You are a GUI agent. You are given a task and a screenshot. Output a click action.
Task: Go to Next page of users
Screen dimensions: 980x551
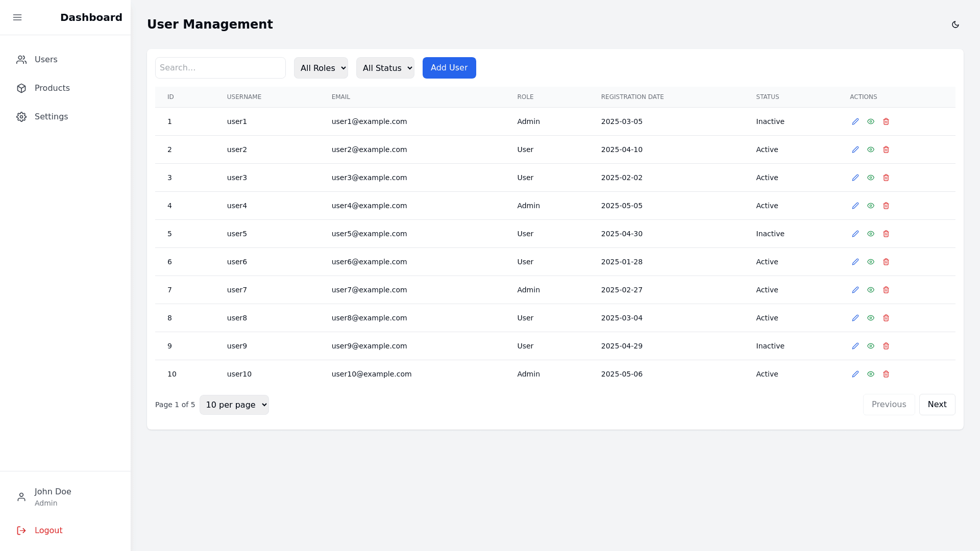point(937,405)
